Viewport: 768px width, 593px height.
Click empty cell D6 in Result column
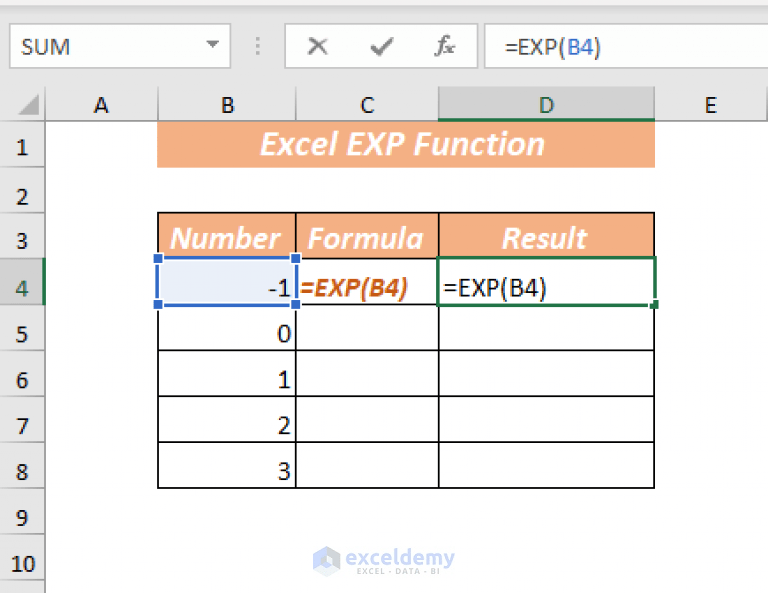546,374
